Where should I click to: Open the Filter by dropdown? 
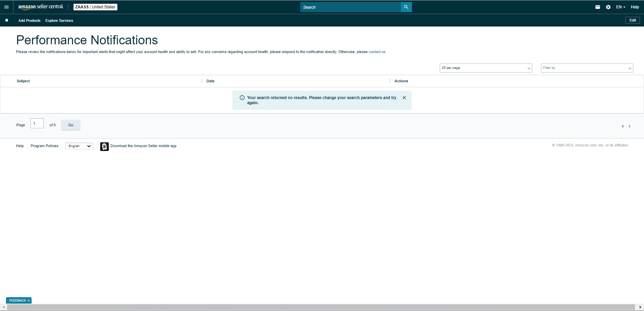(x=587, y=68)
